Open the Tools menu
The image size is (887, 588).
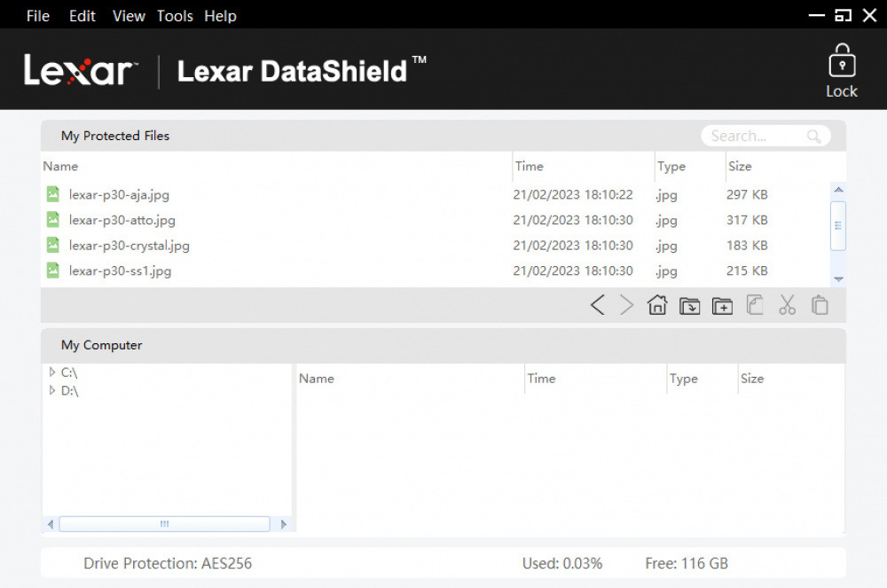pos(175,16)
